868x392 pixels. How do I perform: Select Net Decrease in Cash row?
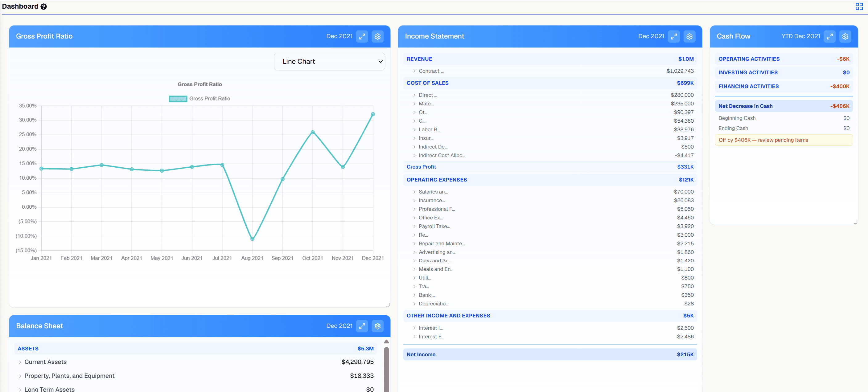[x=784, y=106]
